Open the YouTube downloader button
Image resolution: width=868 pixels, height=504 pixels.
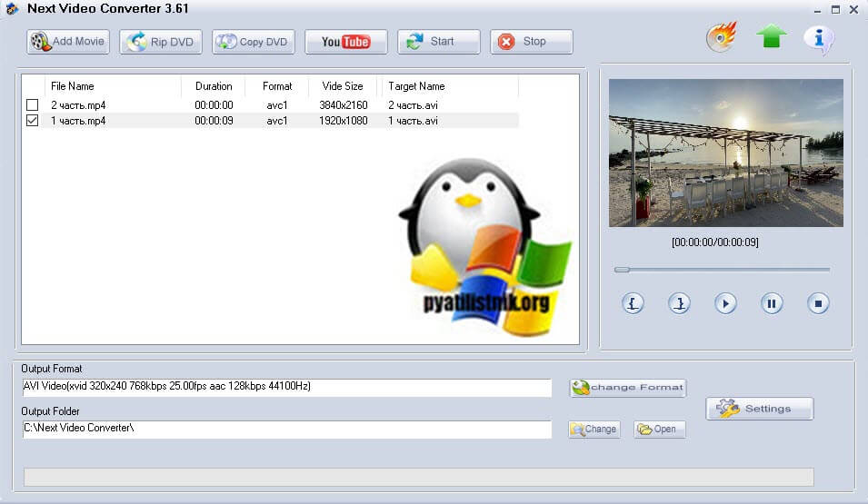(345, 42)
